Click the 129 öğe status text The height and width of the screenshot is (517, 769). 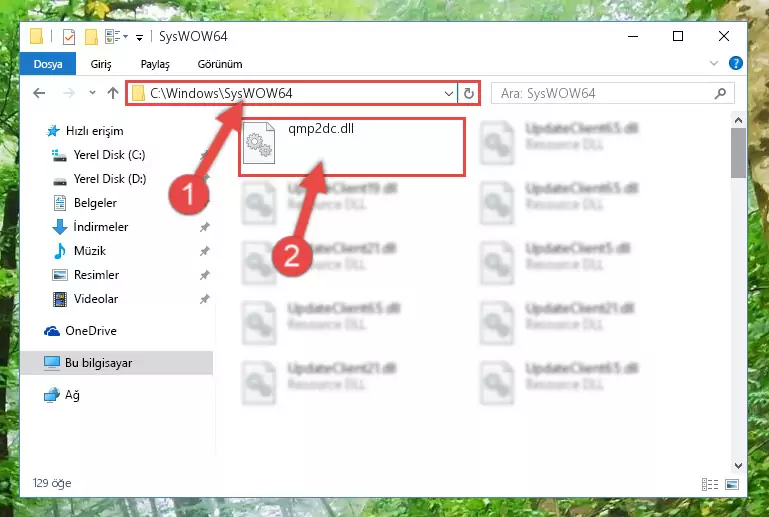click(x=52, y=483)
